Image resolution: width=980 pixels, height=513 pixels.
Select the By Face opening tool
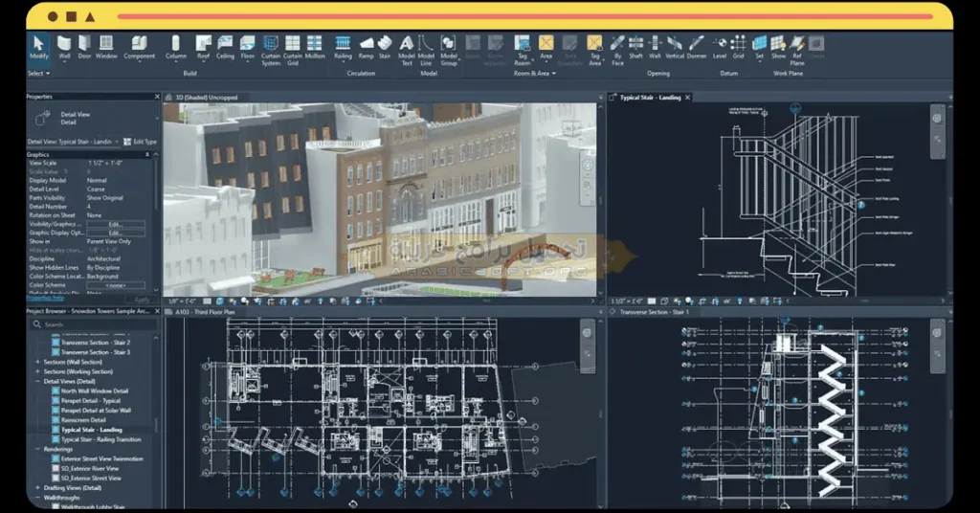coord(617,51)
